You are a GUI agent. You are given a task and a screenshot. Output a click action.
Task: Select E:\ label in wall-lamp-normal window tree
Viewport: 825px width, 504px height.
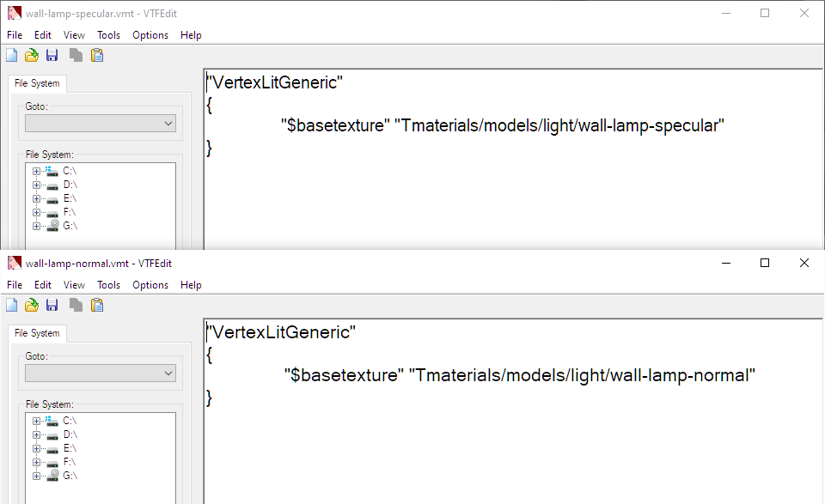(70, 448)
